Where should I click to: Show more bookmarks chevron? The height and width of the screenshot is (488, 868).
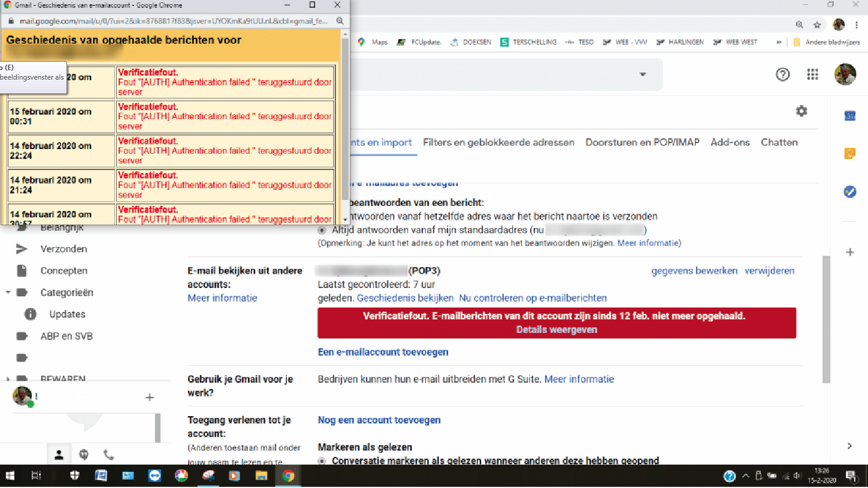[779, 42]
